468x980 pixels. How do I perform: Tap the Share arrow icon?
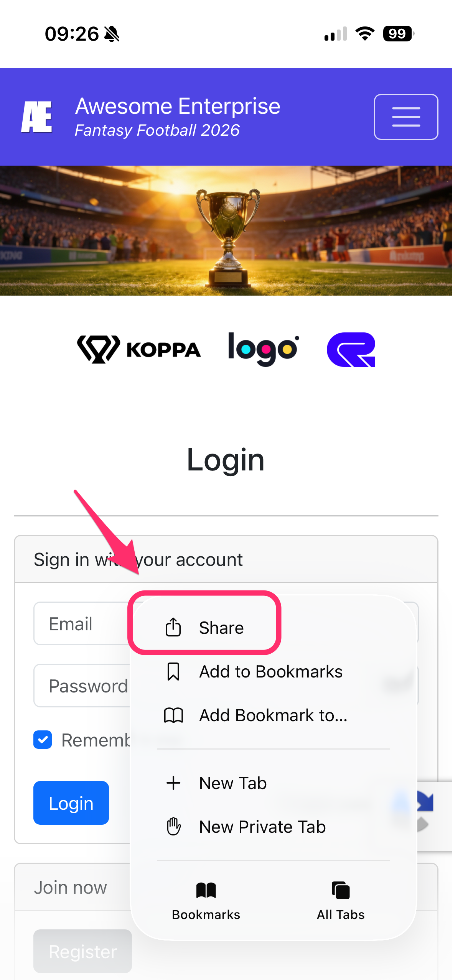pos(173,627)
